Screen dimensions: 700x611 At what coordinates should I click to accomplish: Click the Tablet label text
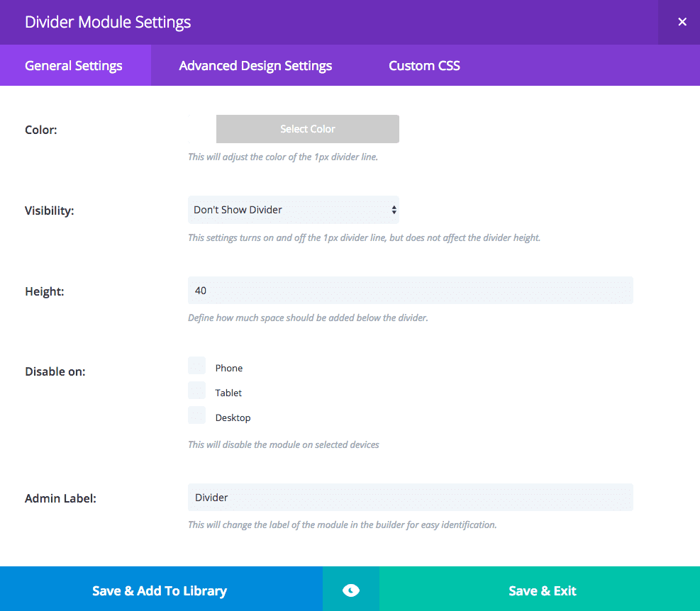coord(228,393)
